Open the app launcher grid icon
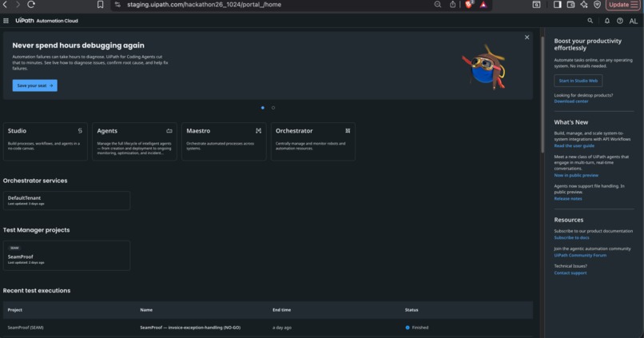 pyautogui.click(x=6, y=21)
